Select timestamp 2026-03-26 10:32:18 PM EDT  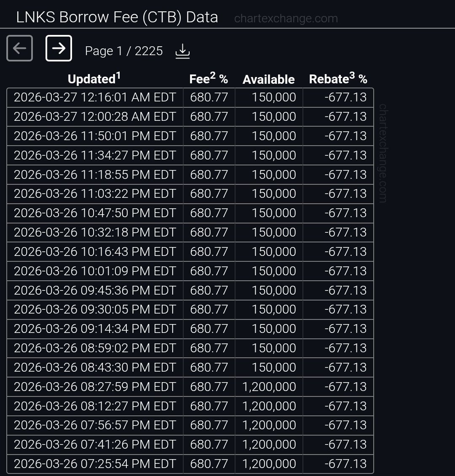(x=95, y=232)
